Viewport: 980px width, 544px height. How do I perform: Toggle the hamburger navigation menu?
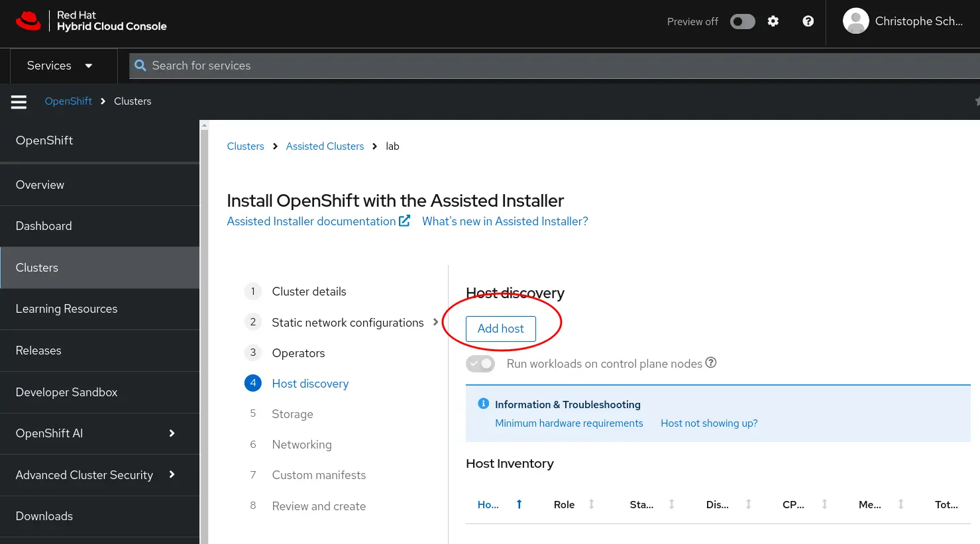[x=19, y=101]
